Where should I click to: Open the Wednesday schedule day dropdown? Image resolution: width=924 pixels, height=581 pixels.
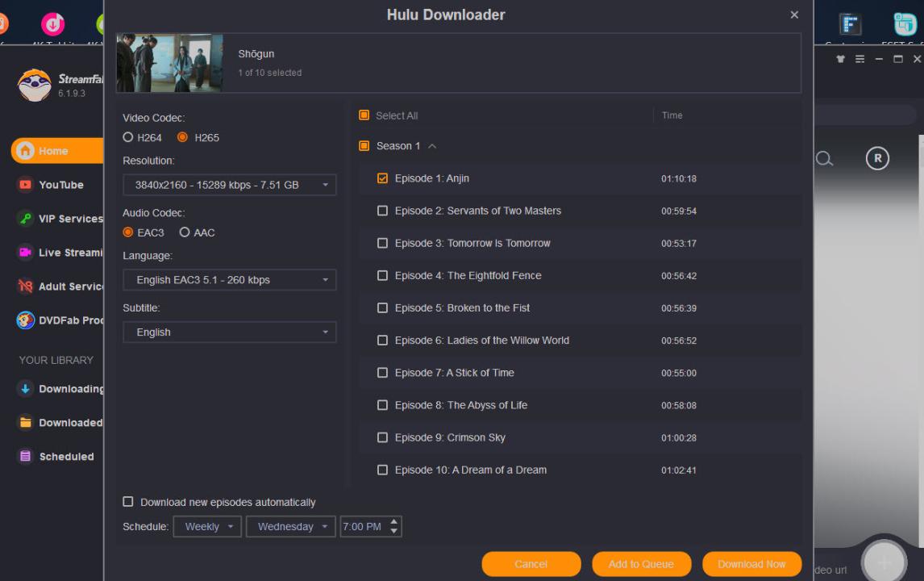coord(291,526)
